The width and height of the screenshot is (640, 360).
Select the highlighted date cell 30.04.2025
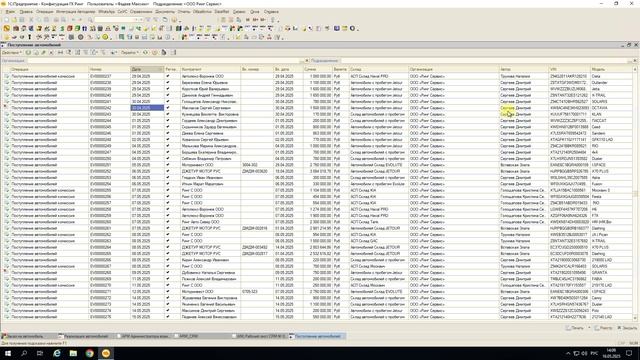[x=147, y=108]
